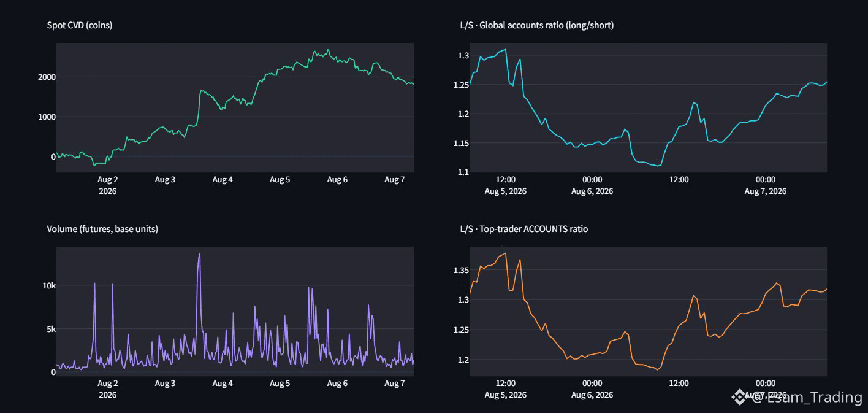Pick the Aug 7 x-axis tick on Volume chart

pos(395,384)
